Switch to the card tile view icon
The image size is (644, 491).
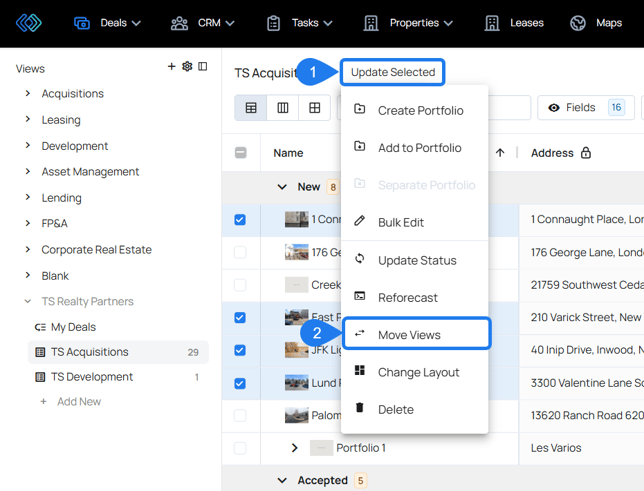click(315, 108)
